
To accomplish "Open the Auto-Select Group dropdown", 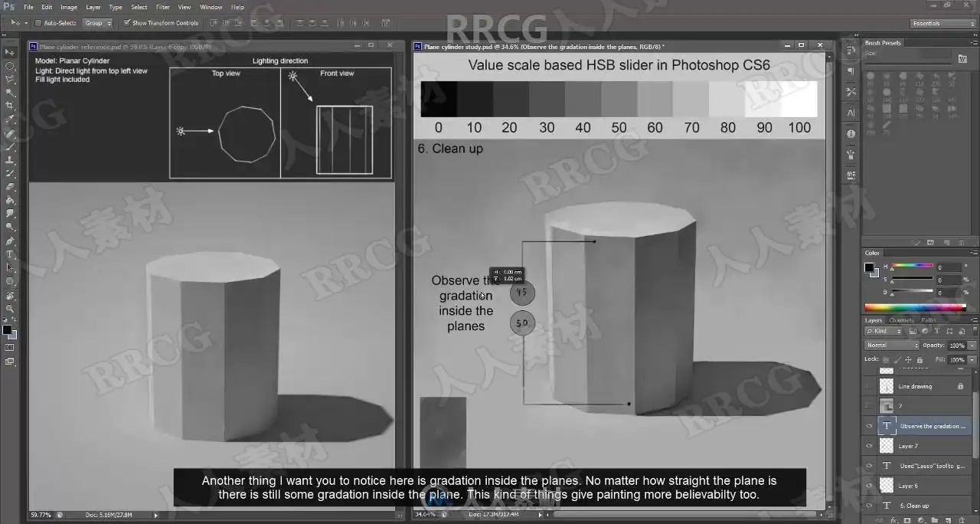I will (97, 23).
